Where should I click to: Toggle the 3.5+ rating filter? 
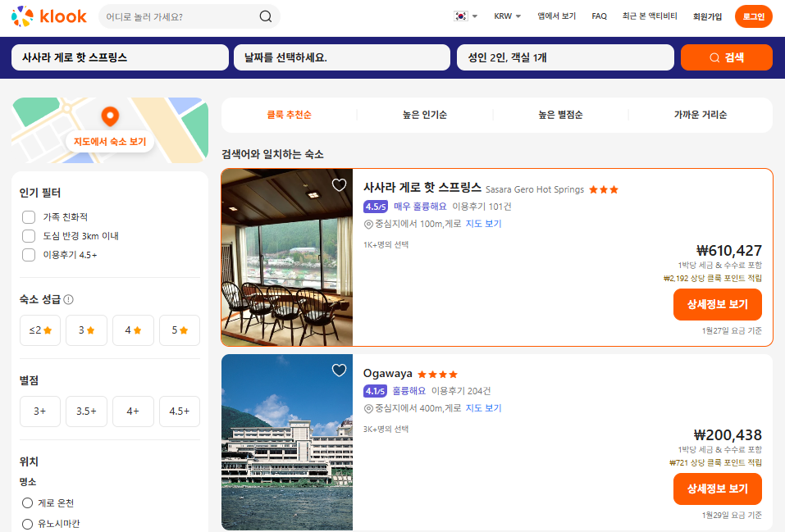pos(87,412)
